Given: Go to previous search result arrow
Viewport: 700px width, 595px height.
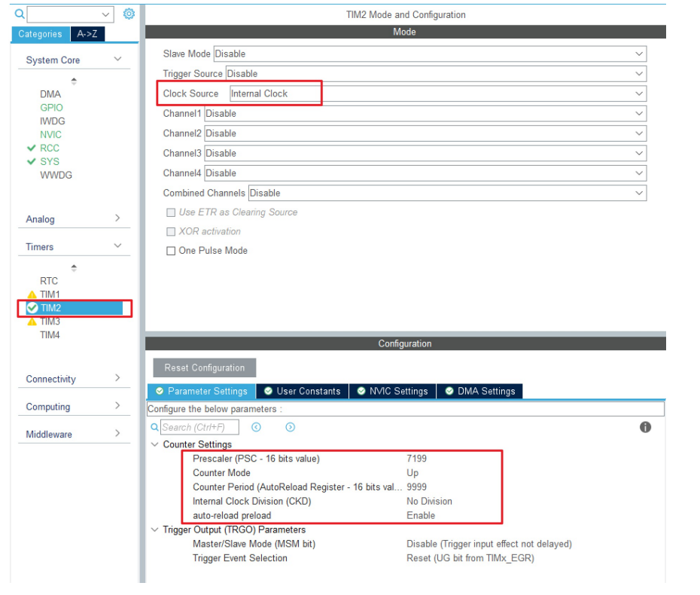Looking at the screenshot, I should pos(256,427).
